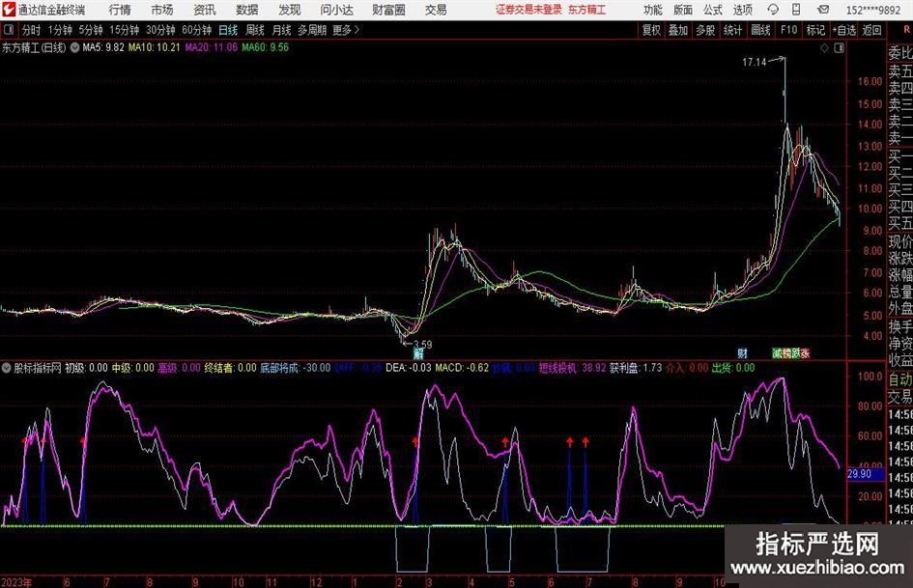The height and width of the screenshot is (588, 913).
Task: Open the 多周期 multi-period view
Action: pos(312,30)
